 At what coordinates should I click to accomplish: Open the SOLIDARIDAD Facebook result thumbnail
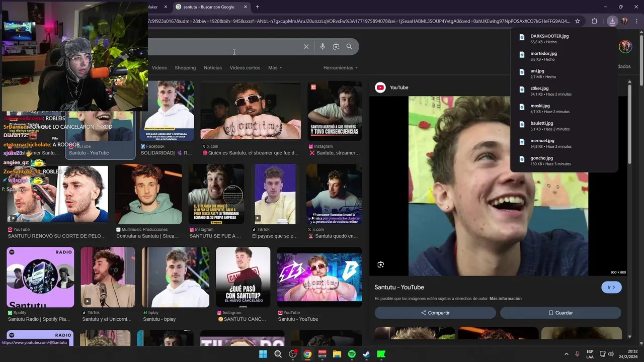tap(167, 112)
